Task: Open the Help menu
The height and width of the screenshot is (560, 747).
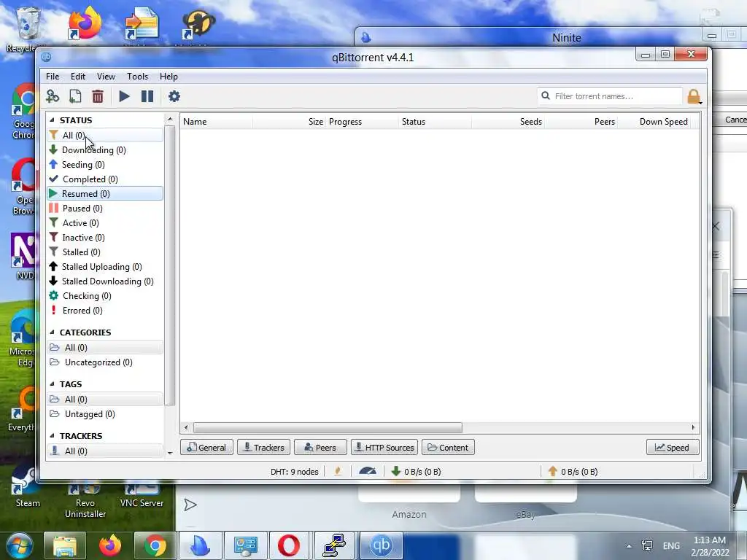Action: [x=169, y=76]
